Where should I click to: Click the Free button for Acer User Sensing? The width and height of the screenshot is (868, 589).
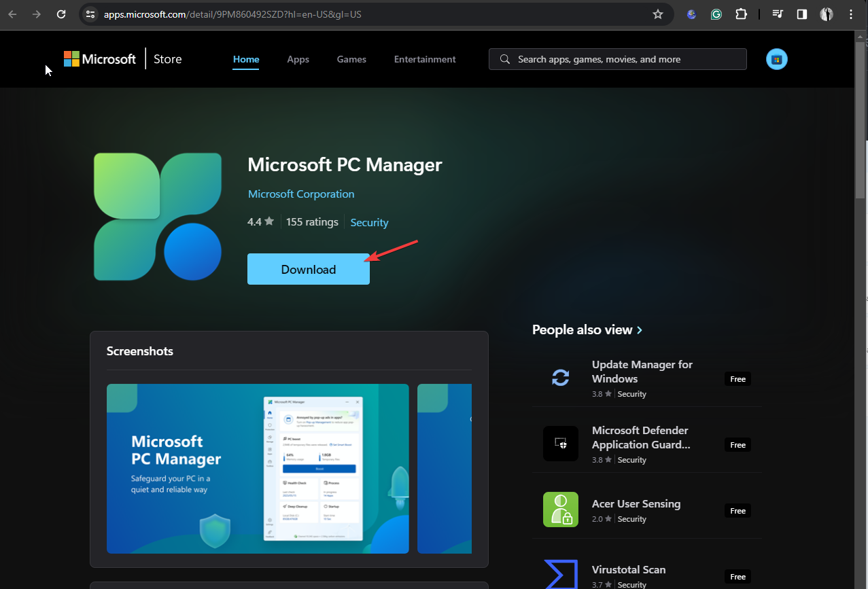[737, 511]
